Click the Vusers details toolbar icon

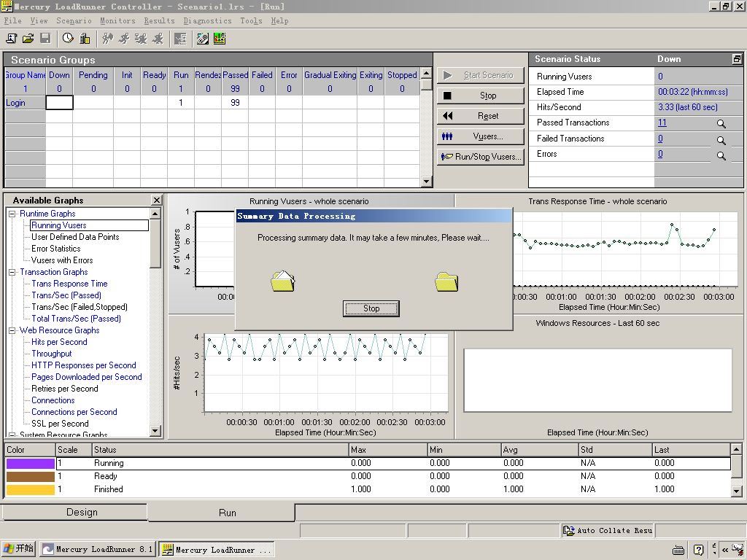coord(180,39)
